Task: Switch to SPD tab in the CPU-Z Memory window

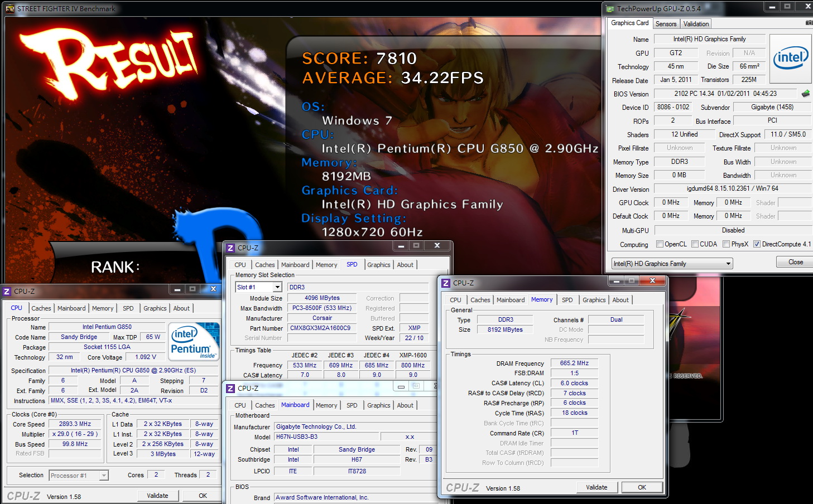Action: 567,300
